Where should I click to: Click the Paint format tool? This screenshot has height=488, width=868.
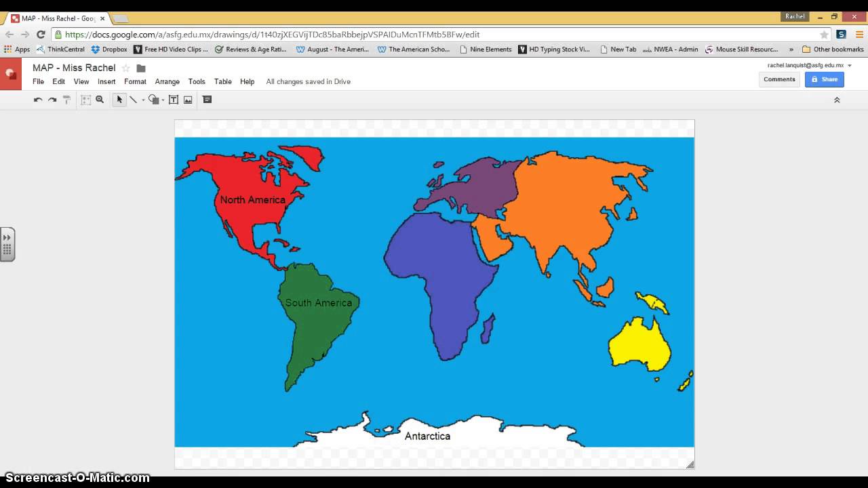click(66, 100)
